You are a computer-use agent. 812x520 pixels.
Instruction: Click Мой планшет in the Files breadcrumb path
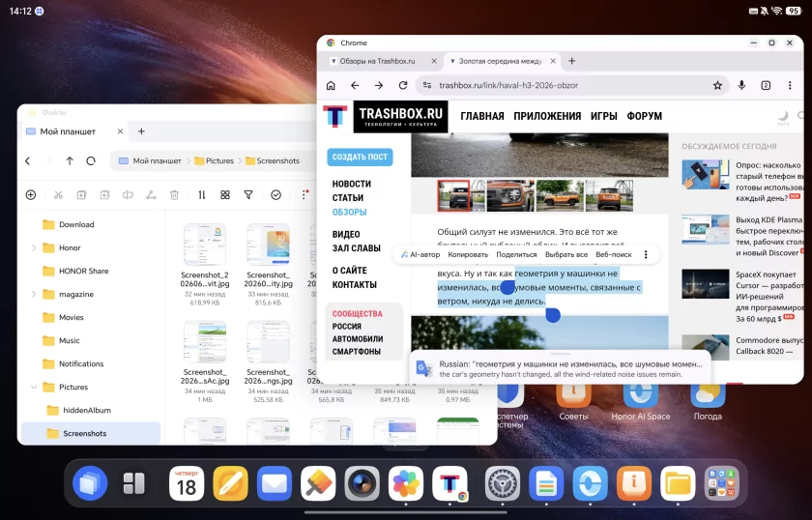pyautogui.click(x=150, y=161)
